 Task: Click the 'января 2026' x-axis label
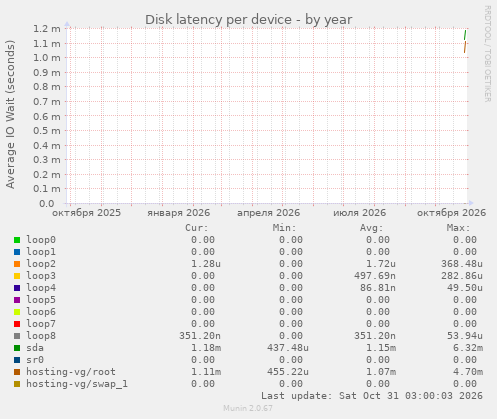tap(179, 213)
